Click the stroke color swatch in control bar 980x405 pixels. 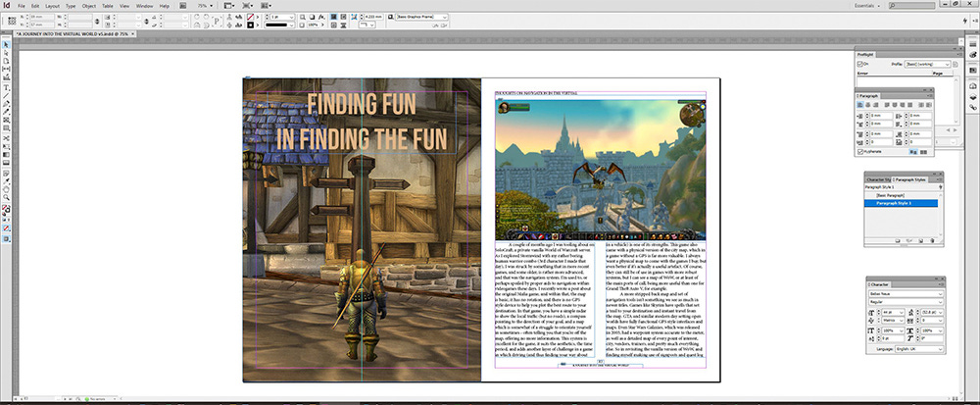coord(250,25)
